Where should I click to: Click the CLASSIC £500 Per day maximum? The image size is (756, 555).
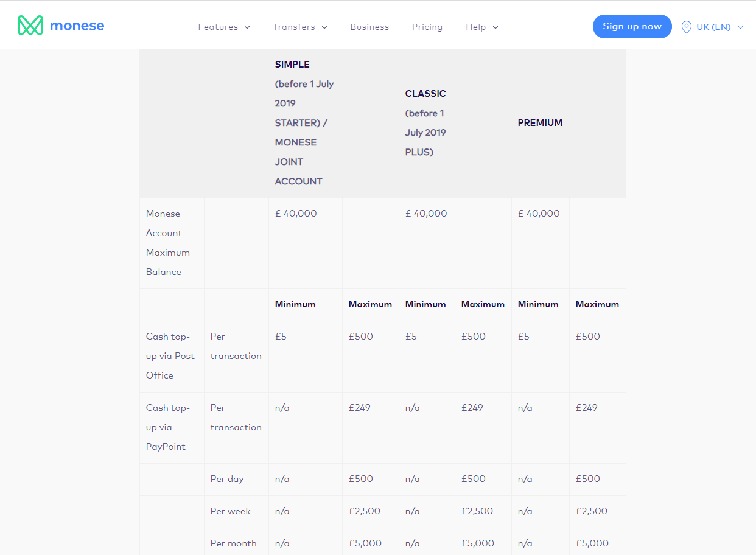click(474, 479)
